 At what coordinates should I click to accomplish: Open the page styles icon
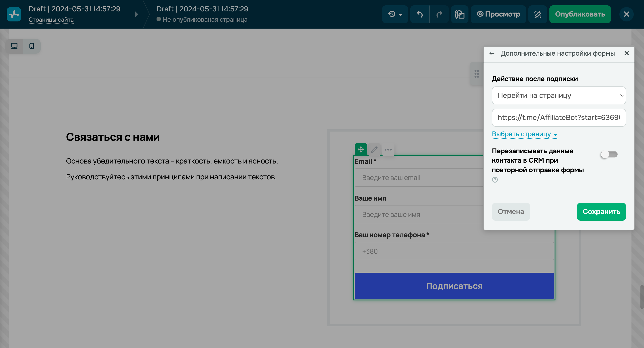click(x=460, y=14)
